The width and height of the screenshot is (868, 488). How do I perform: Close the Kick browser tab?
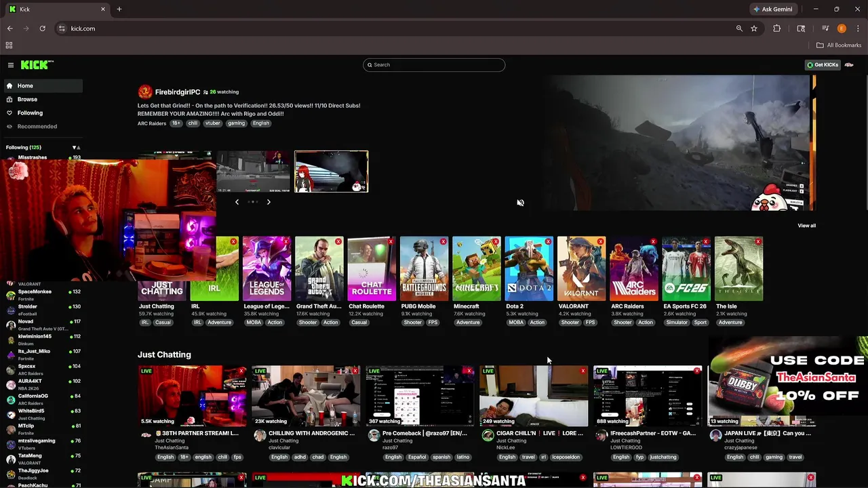tap(103, 9)
